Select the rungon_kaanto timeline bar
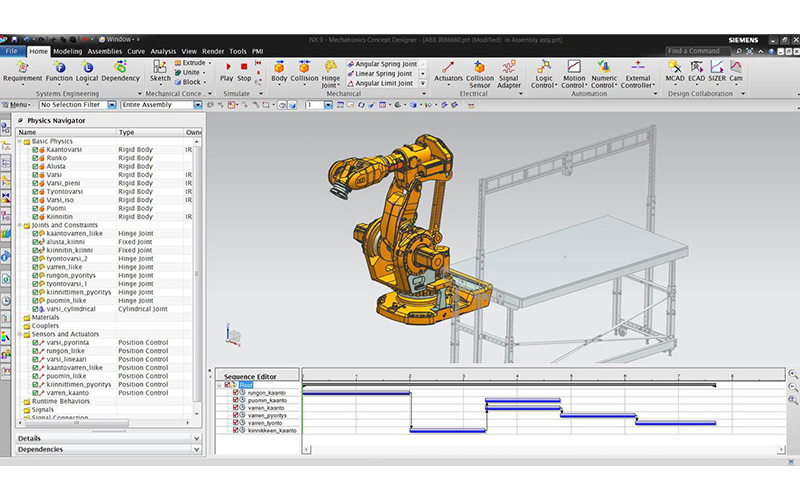Viewport: 800px width, 500px height. [x=357, y=393]
